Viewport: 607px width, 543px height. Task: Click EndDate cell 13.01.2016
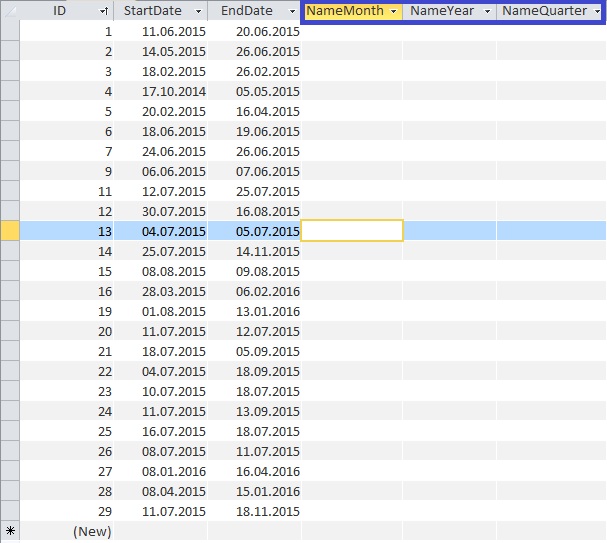(x=254, y=311)
